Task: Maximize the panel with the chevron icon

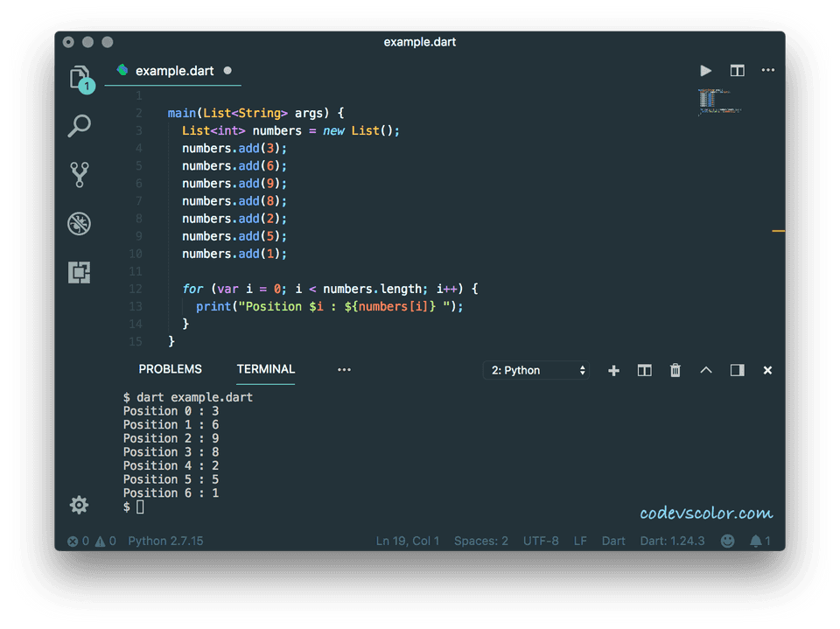Action: pyautogui.click(x=705, y=370)
